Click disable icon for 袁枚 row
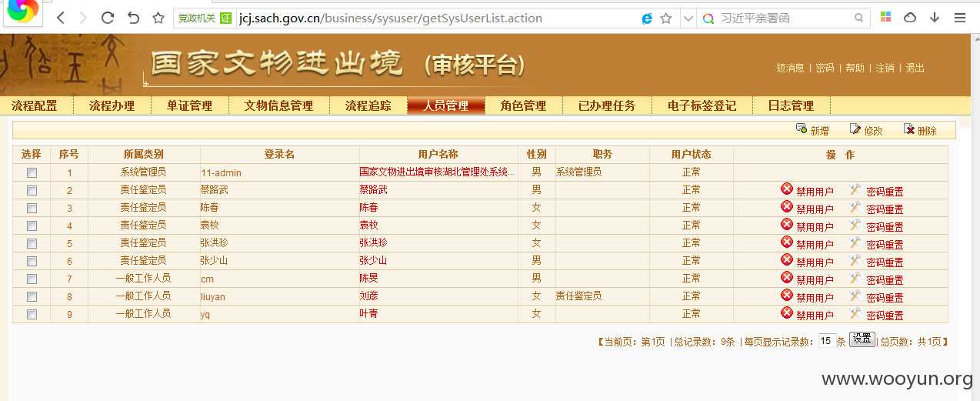 (x=787, y=225)
